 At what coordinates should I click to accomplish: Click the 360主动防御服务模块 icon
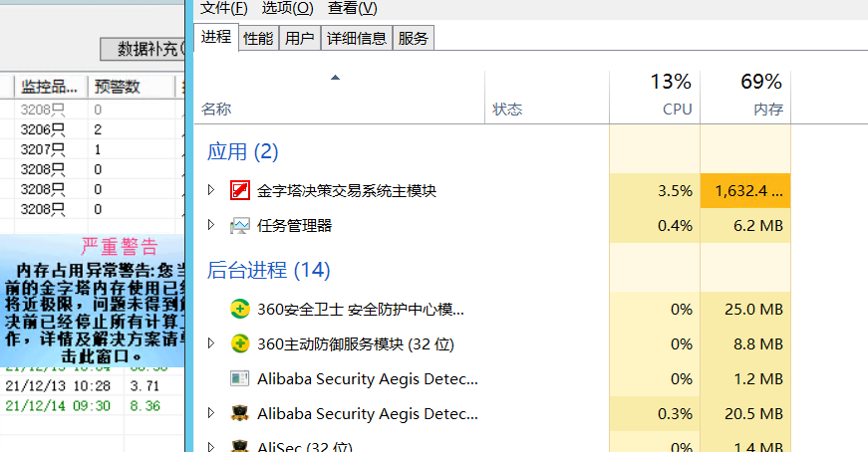tap(240, 343)
